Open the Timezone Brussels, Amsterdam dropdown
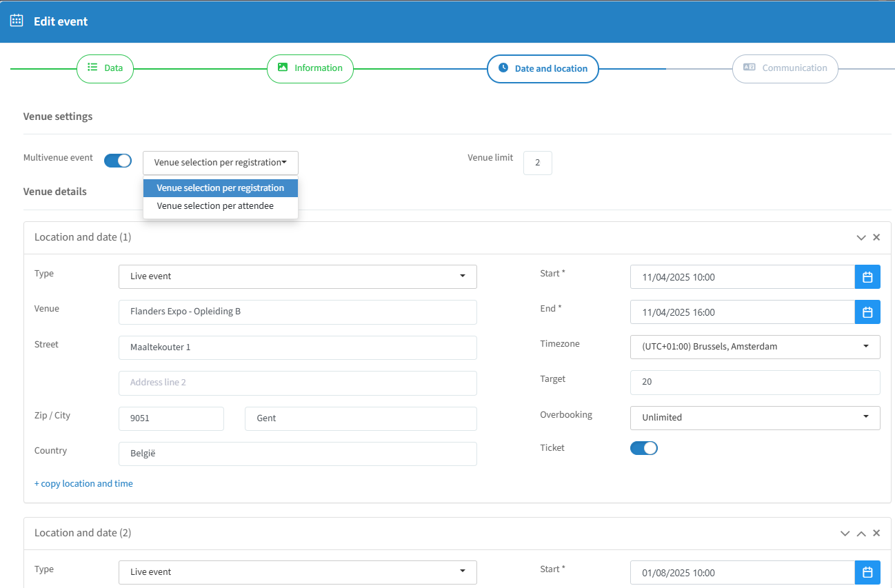 tap(755, 347)
